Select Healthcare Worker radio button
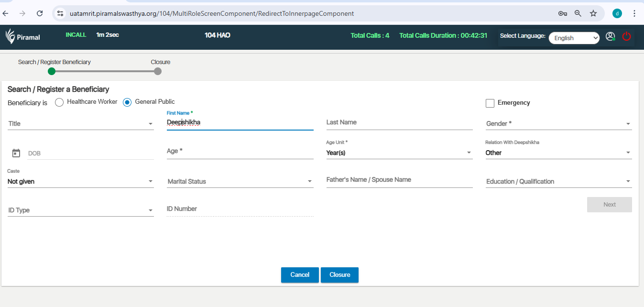Image resolution: width=644 pixels, height=307 pixels. tap(59, 102)
